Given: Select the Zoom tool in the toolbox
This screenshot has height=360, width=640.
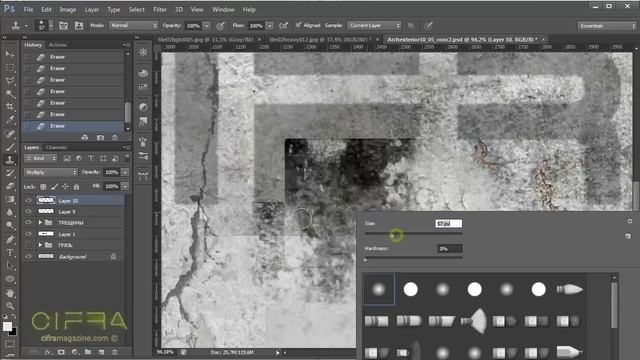Looking at the screenshot, I should click(x=10, y=306).
